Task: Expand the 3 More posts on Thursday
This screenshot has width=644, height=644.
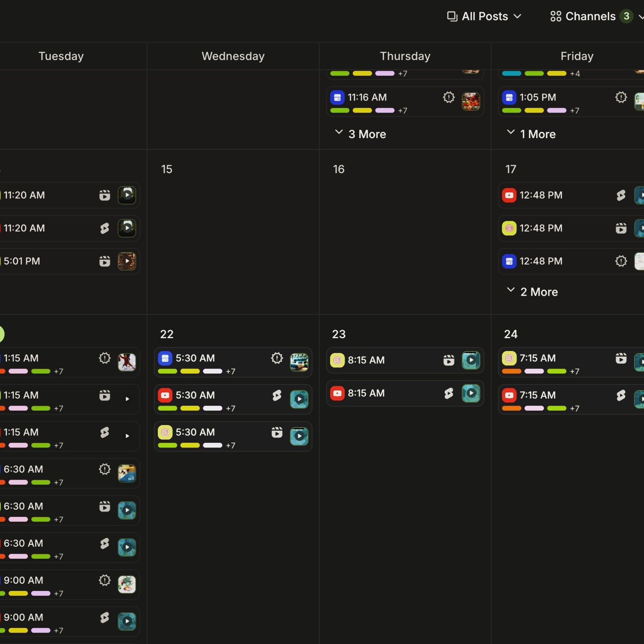Action: (361, 134)
